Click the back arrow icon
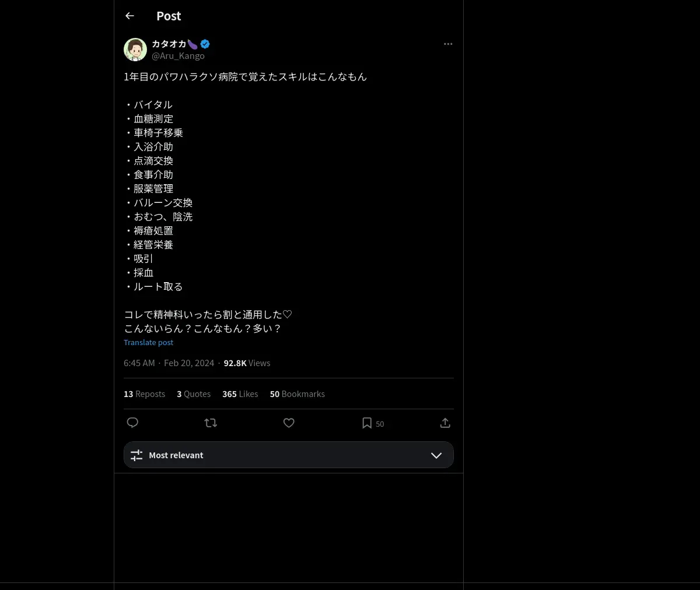The image size is (700, 590). (x=129, y=16)
